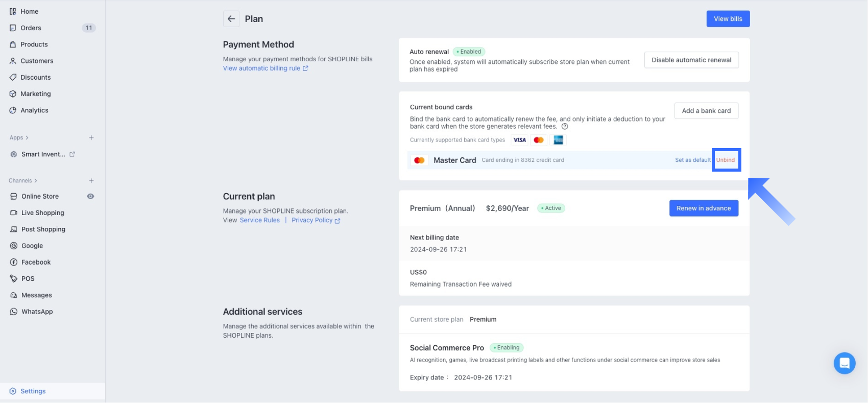The height and width of the screenshot is (403, 868).
Task: Open the Orders menu item
Action: pyautogui.click(x=31, y=28)
